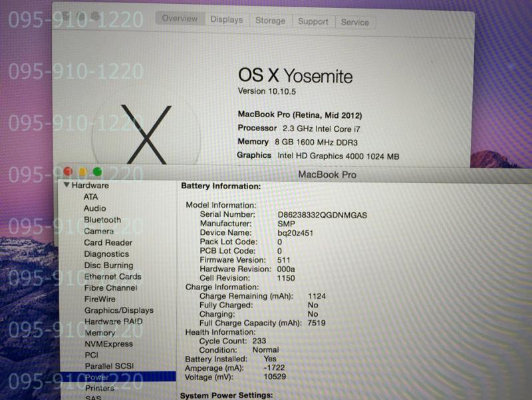The width and height of the screenshot is (532, 400).
Task: Click the manufacturer value SMP
Action: click(286, 224)
